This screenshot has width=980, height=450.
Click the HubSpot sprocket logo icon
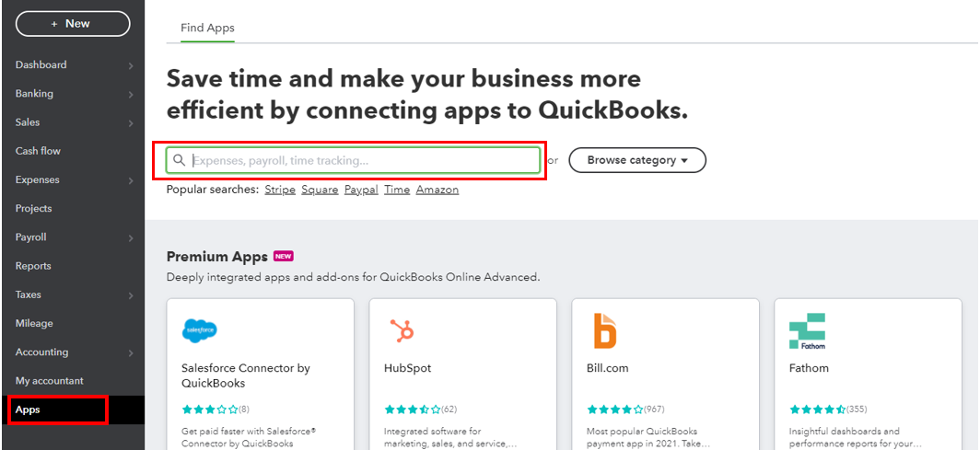[x=401, y=330]
